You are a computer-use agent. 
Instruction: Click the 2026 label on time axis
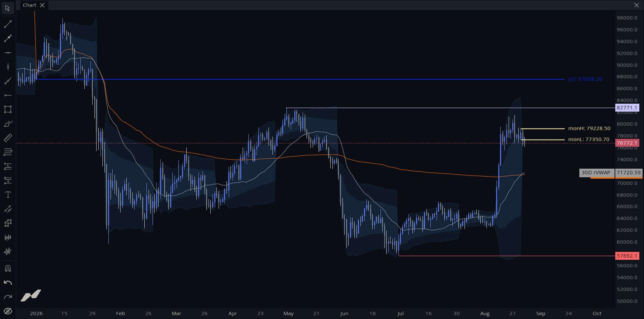[36, 314]
